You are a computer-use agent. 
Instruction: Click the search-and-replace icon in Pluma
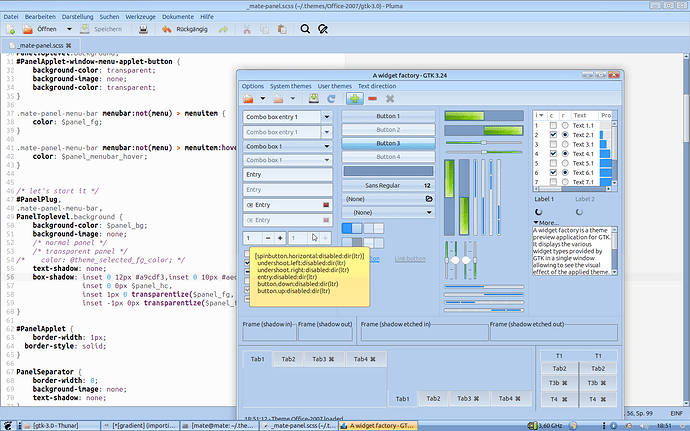coord(323,29)
